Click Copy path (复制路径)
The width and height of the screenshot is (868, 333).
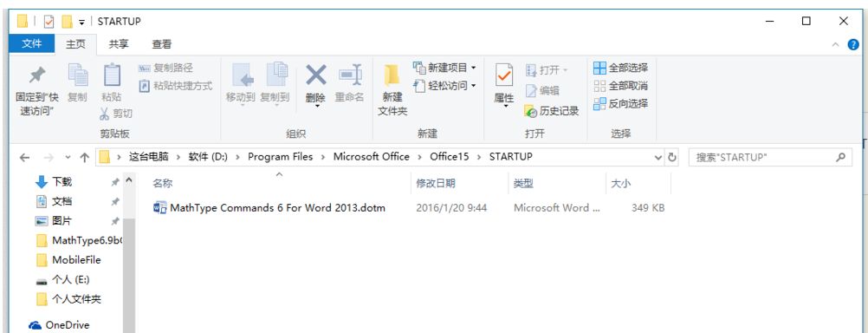pyautogui.click(x=166, y=69)
